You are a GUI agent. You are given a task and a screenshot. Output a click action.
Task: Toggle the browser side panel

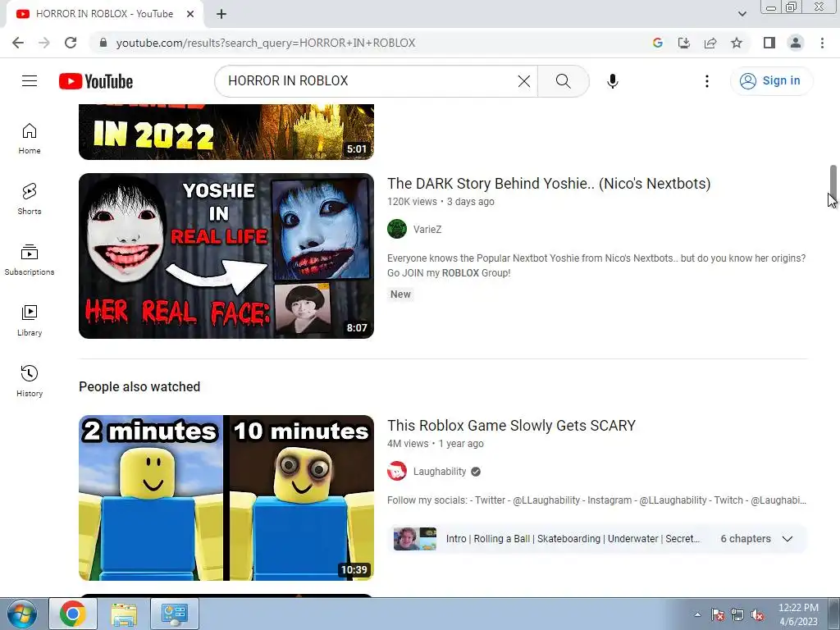(769, 43)
